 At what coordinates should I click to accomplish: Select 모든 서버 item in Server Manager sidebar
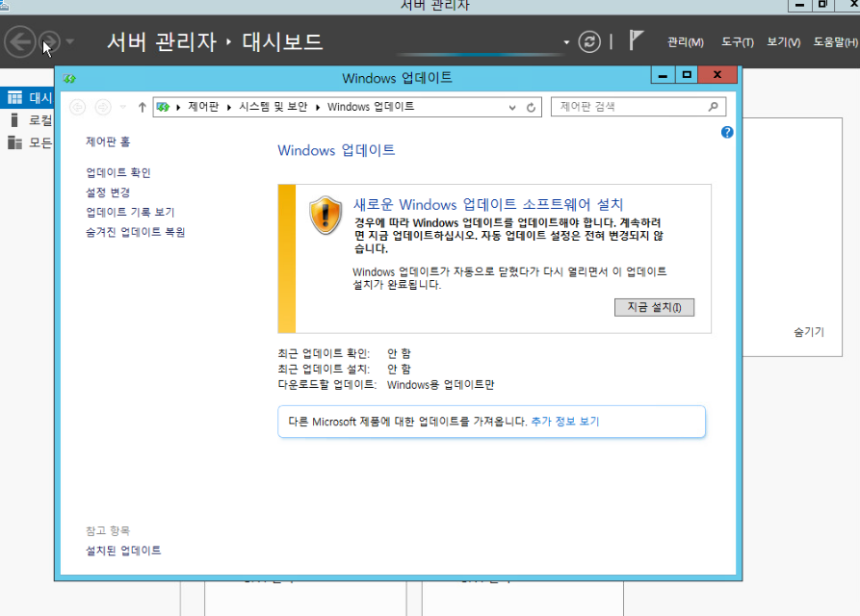pyautogui.click(x=27, y=143)
